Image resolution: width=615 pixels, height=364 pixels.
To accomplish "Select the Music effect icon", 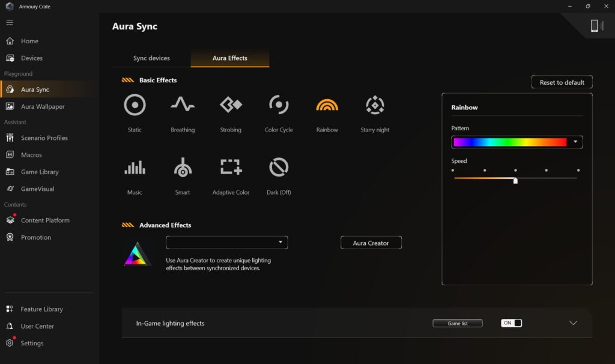I will coord(135,168).
